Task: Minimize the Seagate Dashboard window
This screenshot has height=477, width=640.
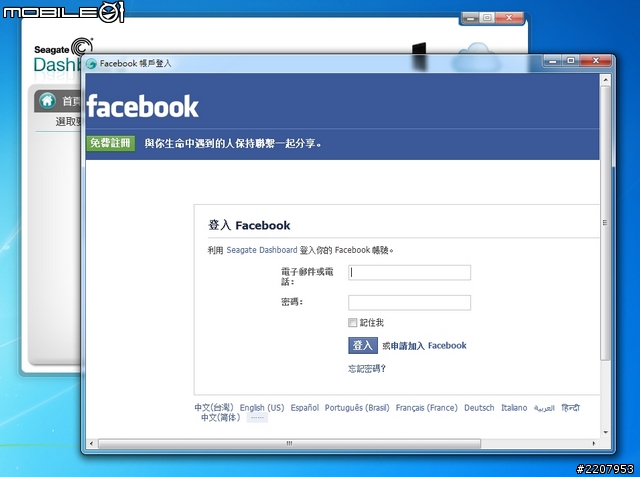Action: [470, 18]
